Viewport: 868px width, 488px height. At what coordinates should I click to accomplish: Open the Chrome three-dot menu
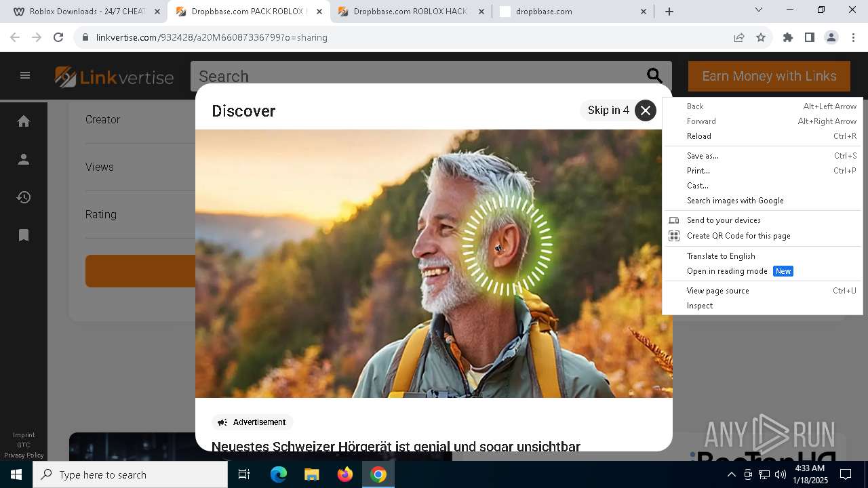[x=853, y=37]
